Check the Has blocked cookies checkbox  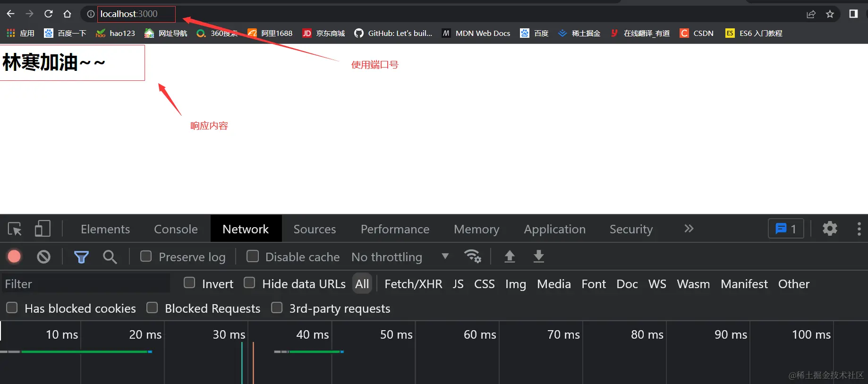coord(12,307)
